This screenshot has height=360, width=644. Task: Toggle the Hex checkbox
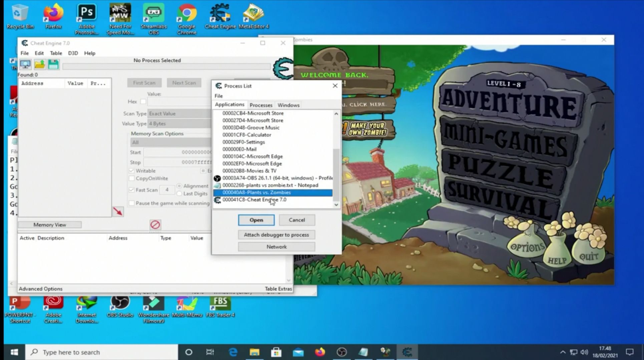[x=143, y=101]
